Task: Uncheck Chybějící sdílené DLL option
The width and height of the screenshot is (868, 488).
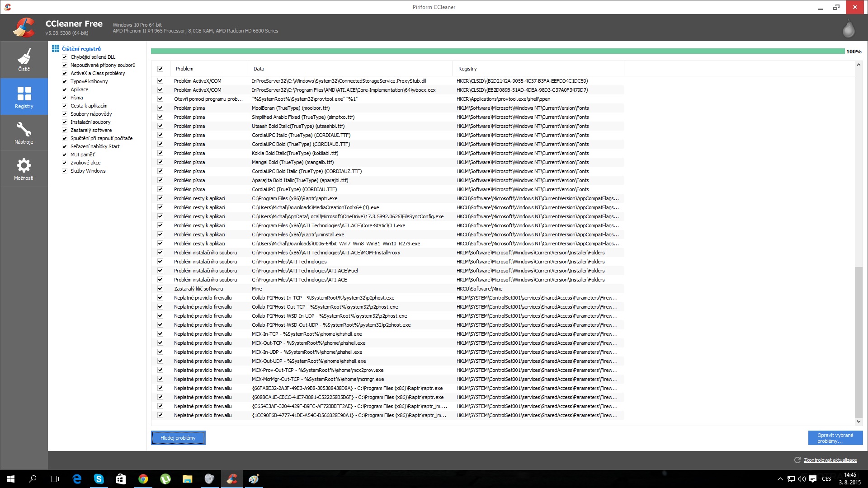Action: (x=65, y=57)
